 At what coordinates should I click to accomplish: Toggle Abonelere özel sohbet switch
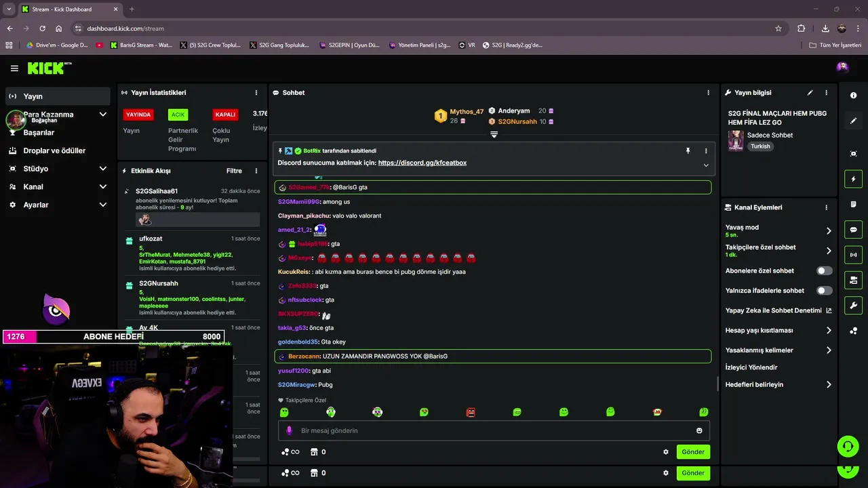824,270
